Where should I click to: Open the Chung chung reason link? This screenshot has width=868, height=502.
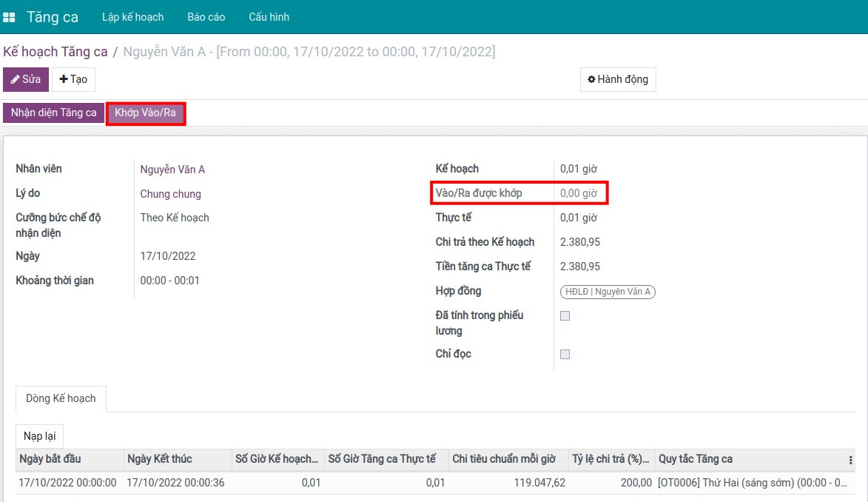(x=170, y=194)
